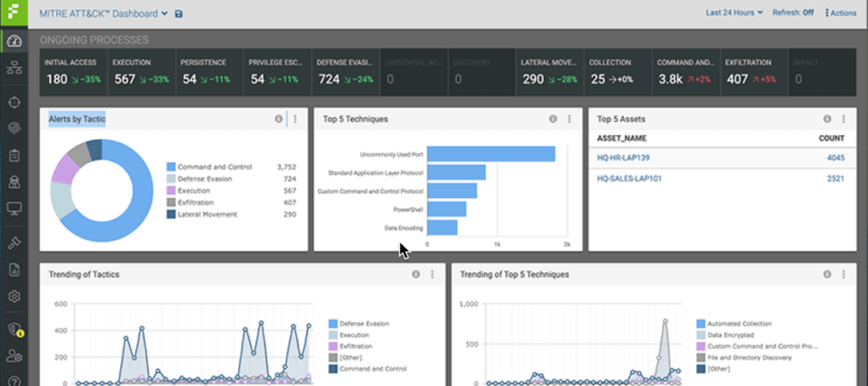Show info for Trending of Tactics widget
Viewport: 868px width, 386px height.
coord(415,274)
